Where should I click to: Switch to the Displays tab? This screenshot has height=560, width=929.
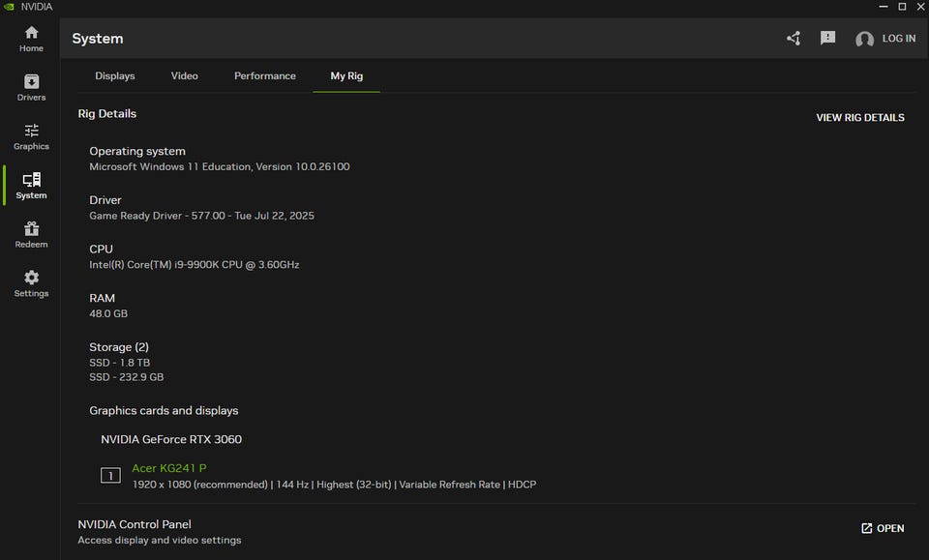pyautogui.click(x=115, y=75)
